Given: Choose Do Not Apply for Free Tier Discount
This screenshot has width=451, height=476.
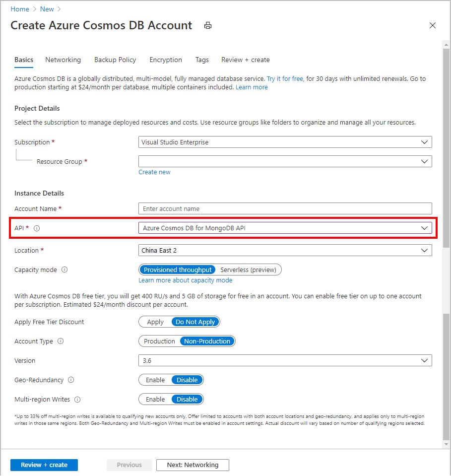Looking at the screenshot, I should point(195,322).
